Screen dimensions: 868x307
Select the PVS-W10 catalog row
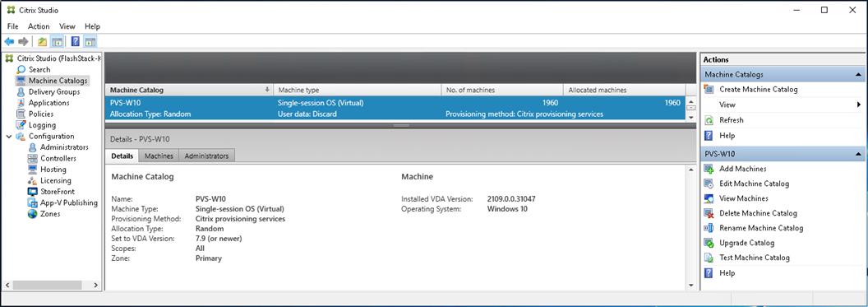(x=395, y=108)
